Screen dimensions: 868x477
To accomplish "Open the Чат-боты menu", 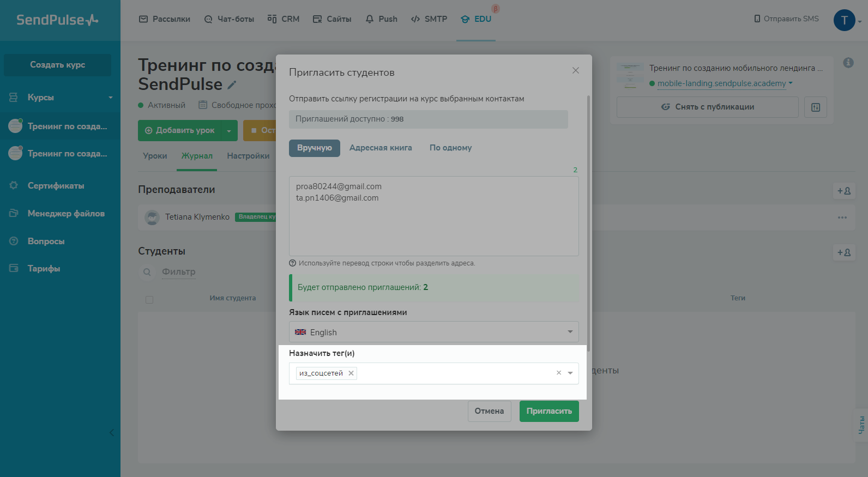I will (230, 19).
